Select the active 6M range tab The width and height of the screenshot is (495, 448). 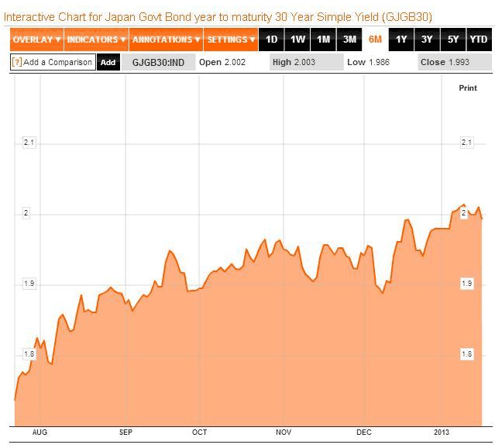375,40
